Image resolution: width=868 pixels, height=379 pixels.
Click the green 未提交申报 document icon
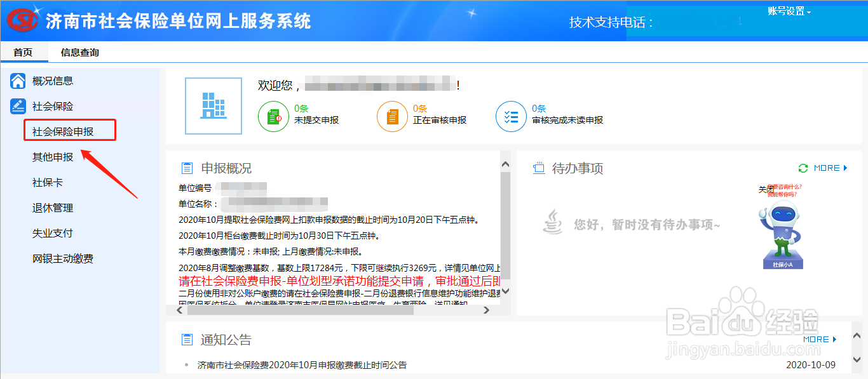click(x=273, y=116)
